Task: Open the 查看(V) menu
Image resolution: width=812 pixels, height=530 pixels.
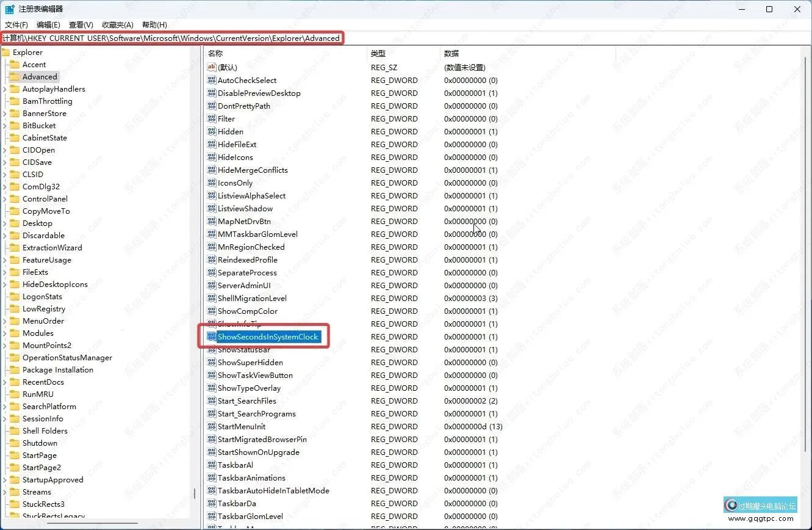Action: (x=81, y=24)
